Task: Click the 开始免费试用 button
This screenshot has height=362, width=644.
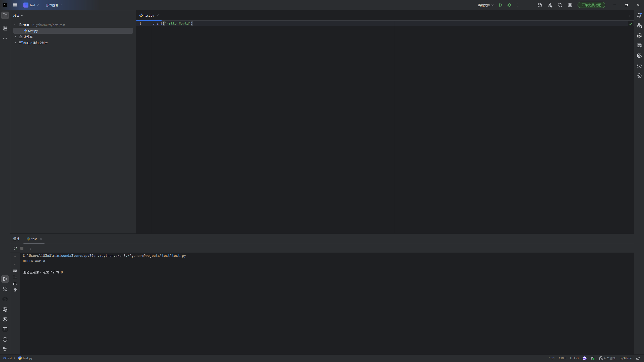Action: point(591,5)
